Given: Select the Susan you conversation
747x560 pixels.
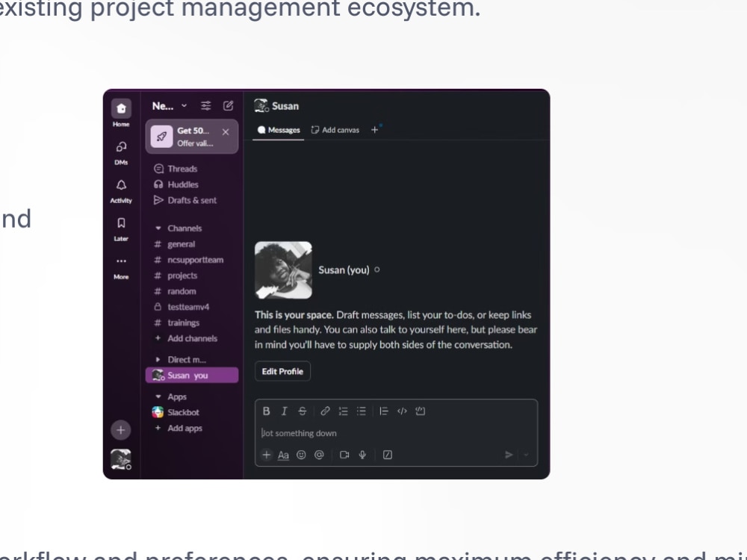Looking at the screenshot, I should tap(191, 376).
